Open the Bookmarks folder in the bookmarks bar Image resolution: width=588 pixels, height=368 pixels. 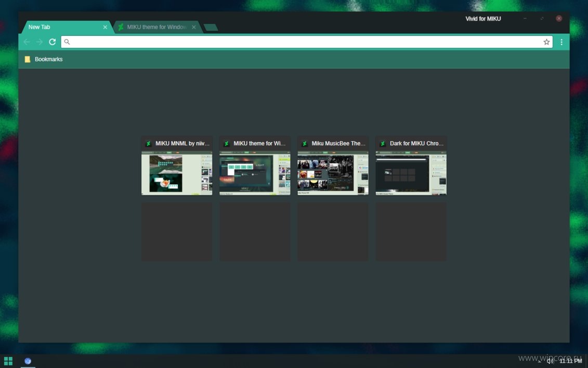tap(44, 59)
